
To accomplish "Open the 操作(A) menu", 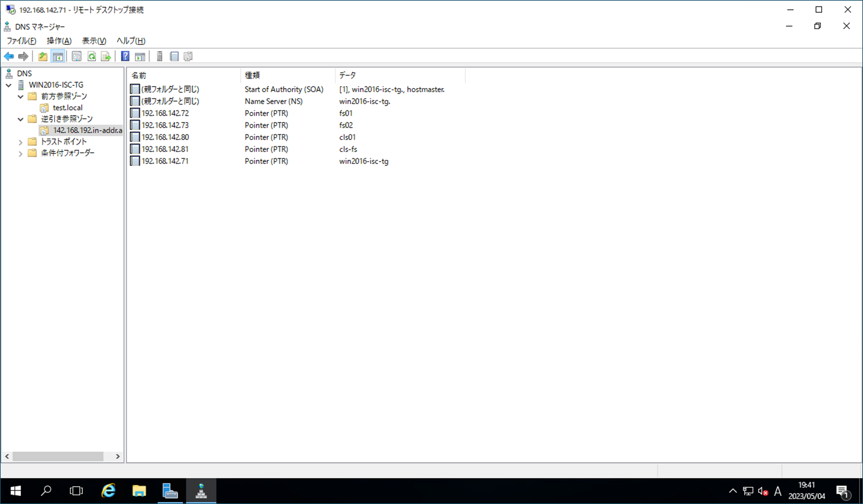I will (x=59, y=41).
